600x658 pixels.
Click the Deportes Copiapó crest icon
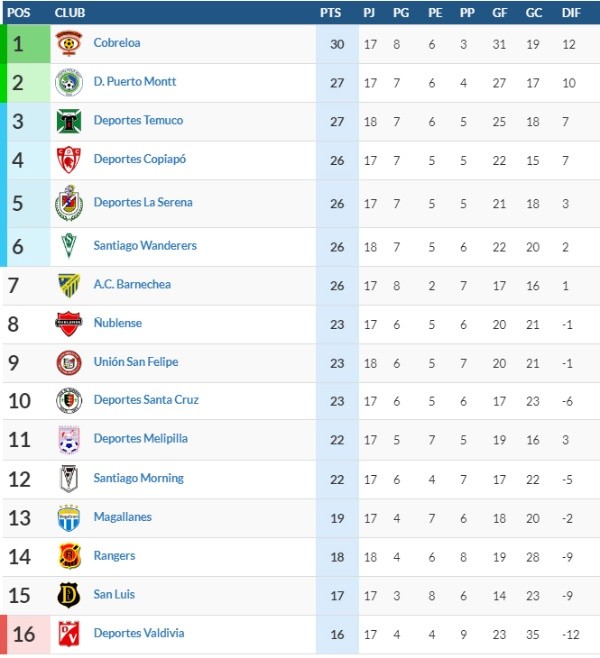coord(68,160)
